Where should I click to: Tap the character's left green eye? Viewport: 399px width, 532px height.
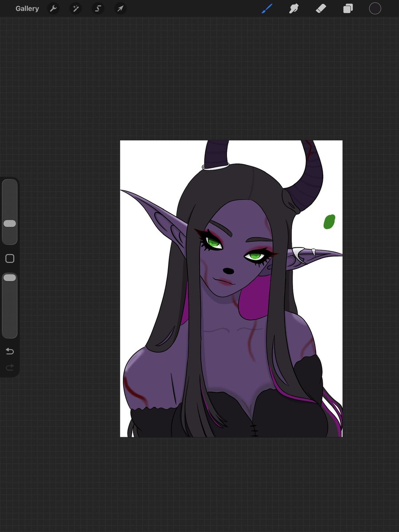pyautogui.click(x=214, y=242)
